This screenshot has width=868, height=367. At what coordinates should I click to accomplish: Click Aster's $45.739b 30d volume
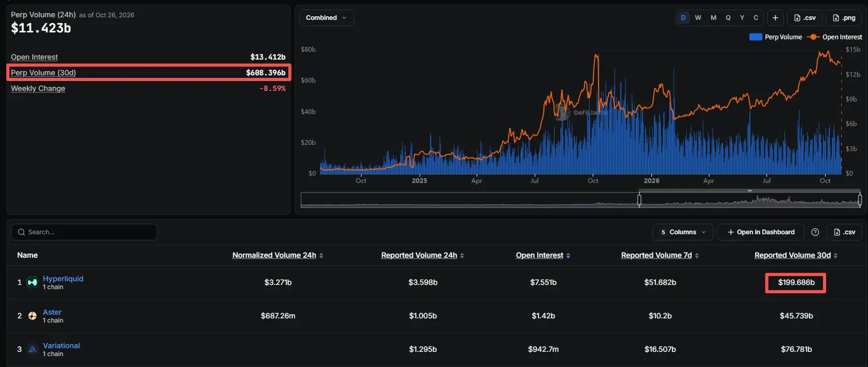click(796, 316)
